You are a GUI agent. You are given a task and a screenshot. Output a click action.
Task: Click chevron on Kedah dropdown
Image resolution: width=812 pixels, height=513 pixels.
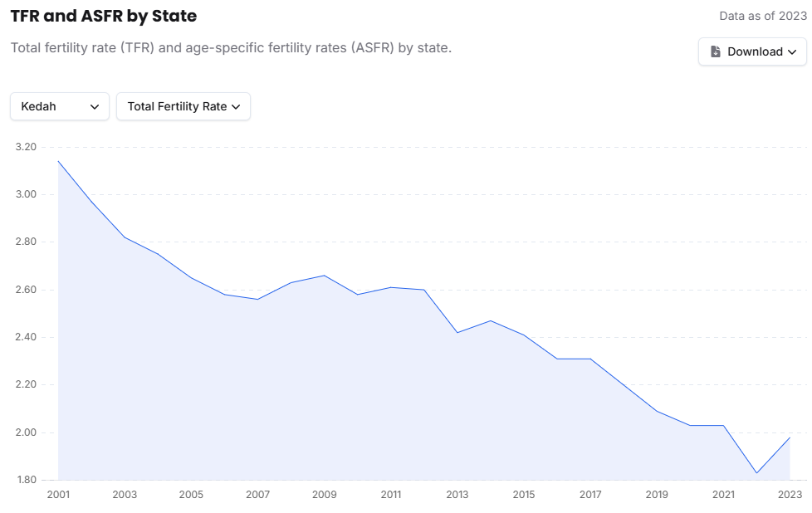(x=95, y=106)
